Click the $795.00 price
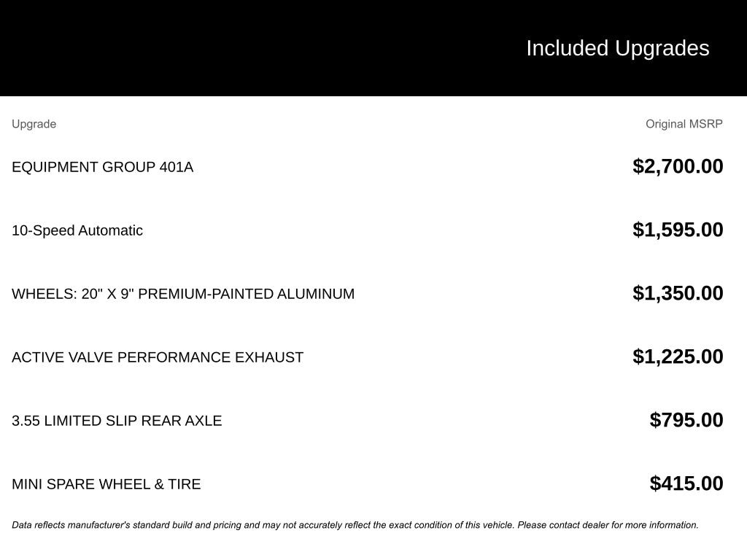The height and width of the screenshot is (560, 747). tap(686, 420)
